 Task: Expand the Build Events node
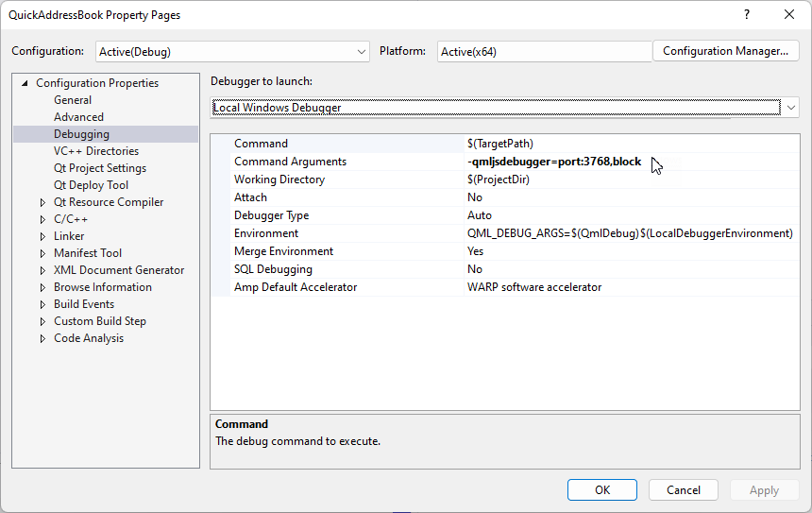[43, 305]
